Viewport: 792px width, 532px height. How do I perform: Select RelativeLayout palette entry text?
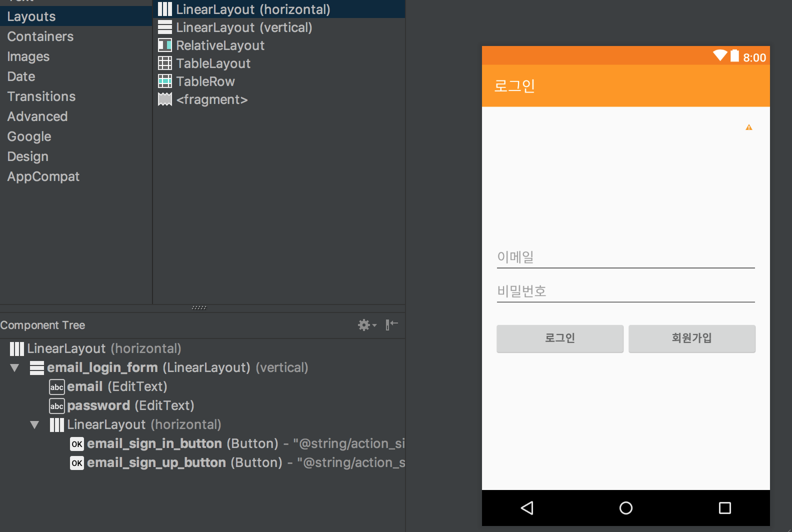(x=220, y=45)
